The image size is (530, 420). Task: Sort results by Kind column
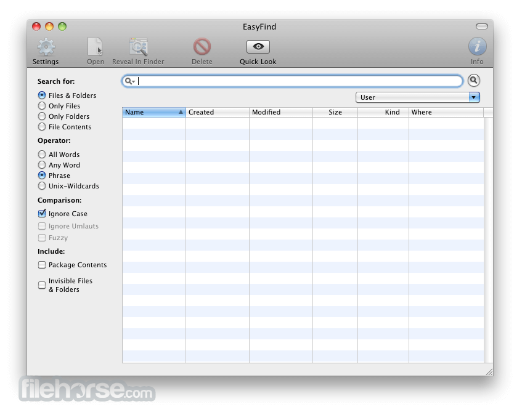(x=383, y=112)
